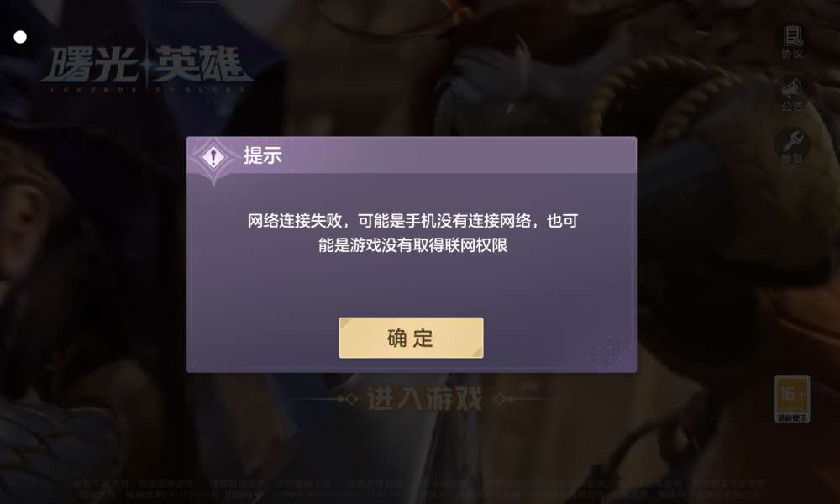Click the second line 能是游戏没有取得联网权限

(x=412, y=245)
